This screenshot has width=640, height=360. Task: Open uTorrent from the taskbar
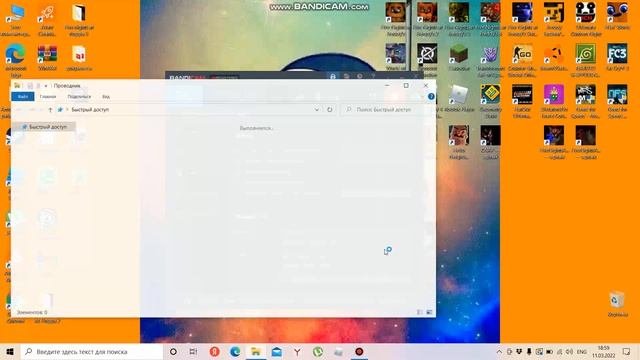click(x=318, y=351)
